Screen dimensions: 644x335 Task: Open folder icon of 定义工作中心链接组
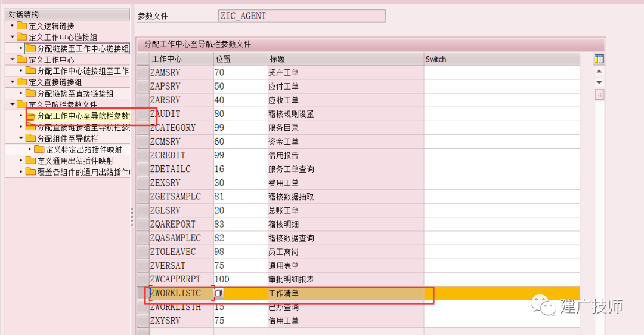click(x=22, y=37)
